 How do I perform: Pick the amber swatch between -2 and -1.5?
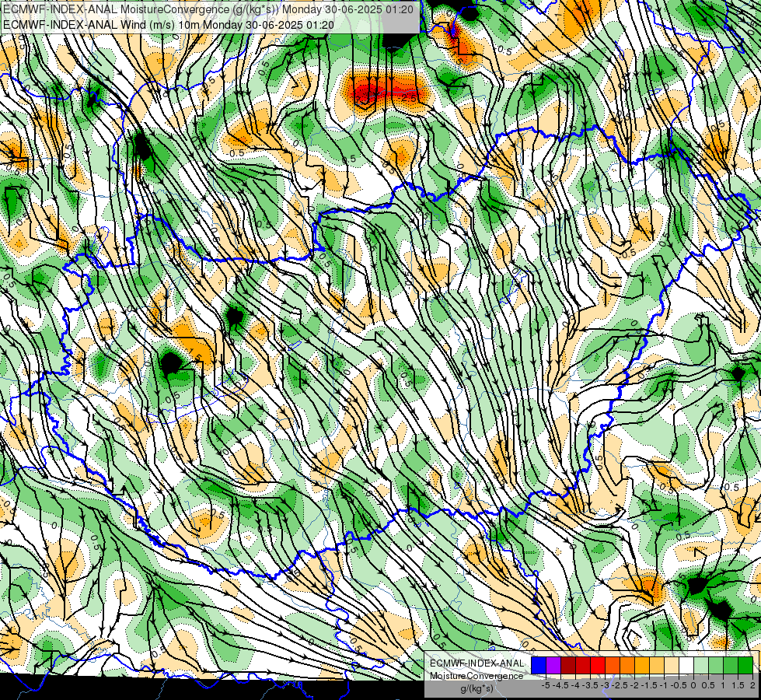(x=642, y=665)
